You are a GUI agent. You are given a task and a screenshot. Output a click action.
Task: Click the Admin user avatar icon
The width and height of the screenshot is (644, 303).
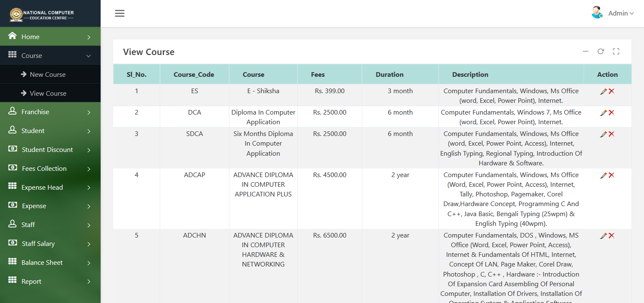(597, 13)
